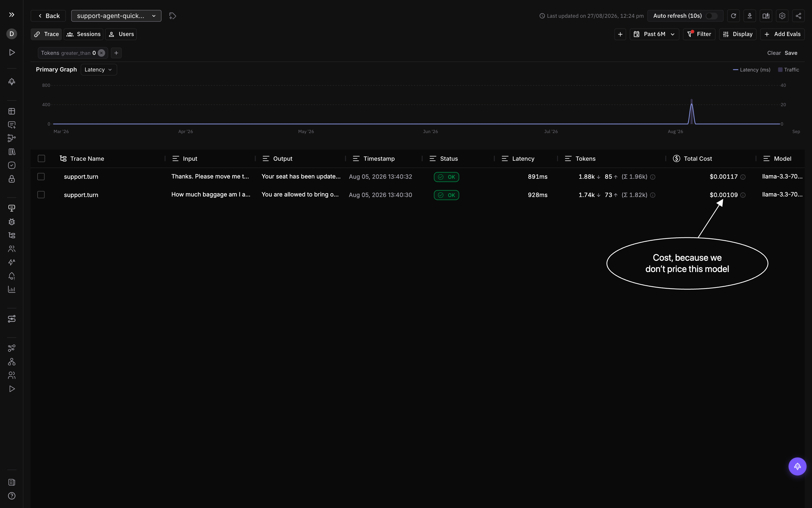Sort by Total Cost column header
The image size is (812, 508).
point(692,159)
